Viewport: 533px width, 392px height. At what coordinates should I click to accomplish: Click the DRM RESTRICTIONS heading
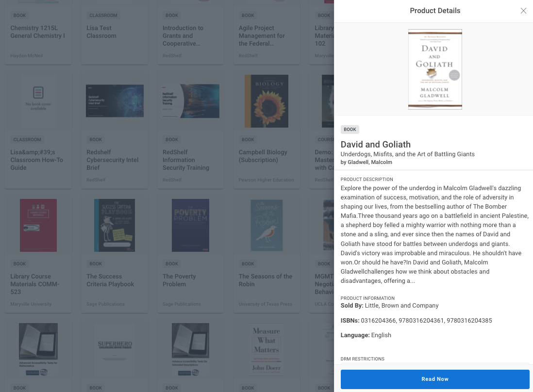[362, 359]
